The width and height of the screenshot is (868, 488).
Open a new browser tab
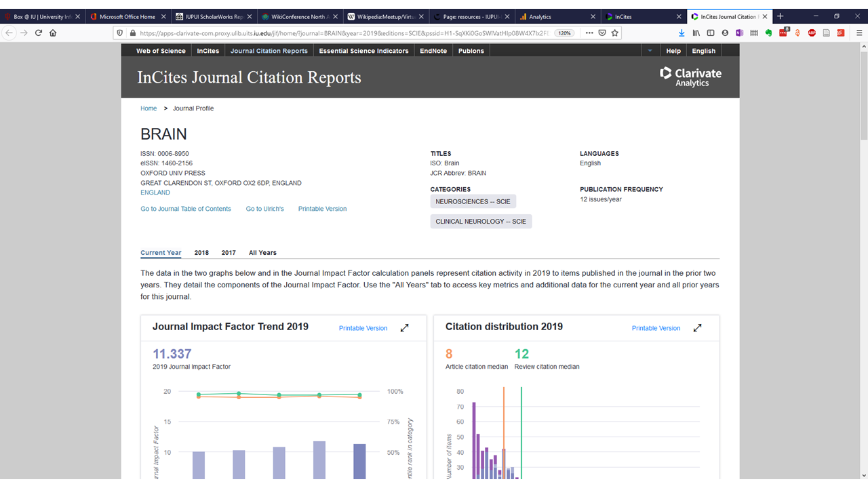[x=780, y=16]
